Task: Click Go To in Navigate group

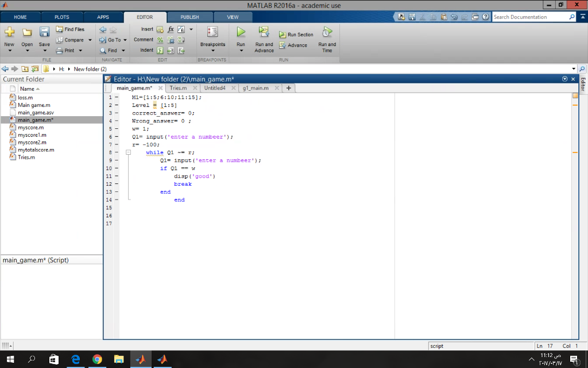Action: [x=110, y=40]
